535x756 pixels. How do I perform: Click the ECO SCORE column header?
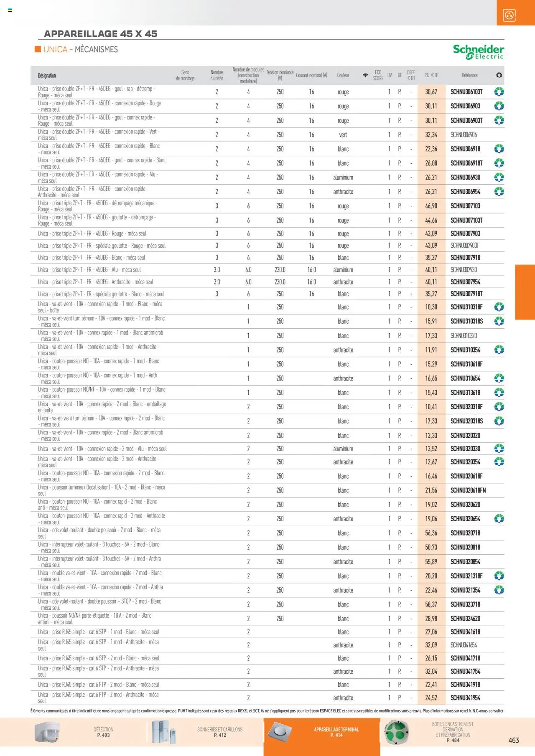tap(378, 75)
